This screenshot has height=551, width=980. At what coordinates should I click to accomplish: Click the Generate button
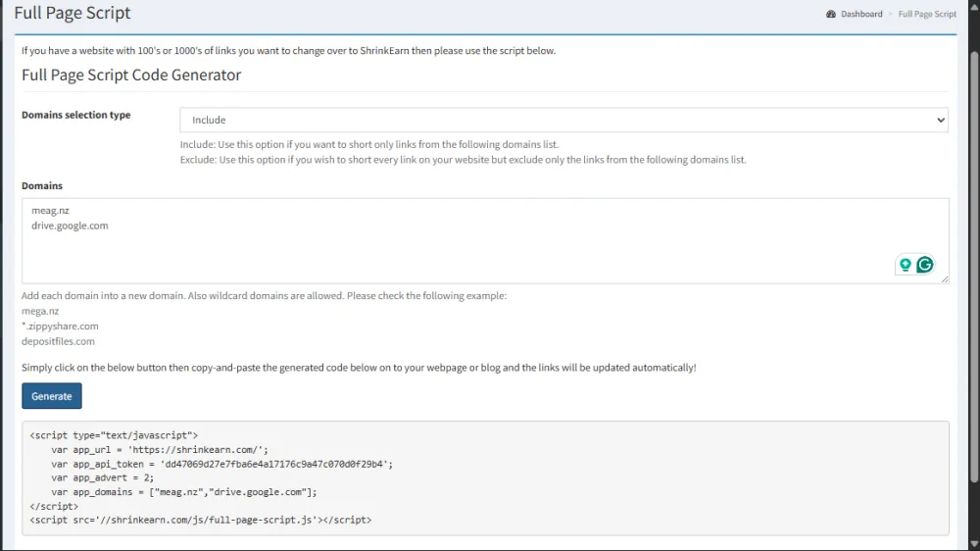click(x=52, y=396)
